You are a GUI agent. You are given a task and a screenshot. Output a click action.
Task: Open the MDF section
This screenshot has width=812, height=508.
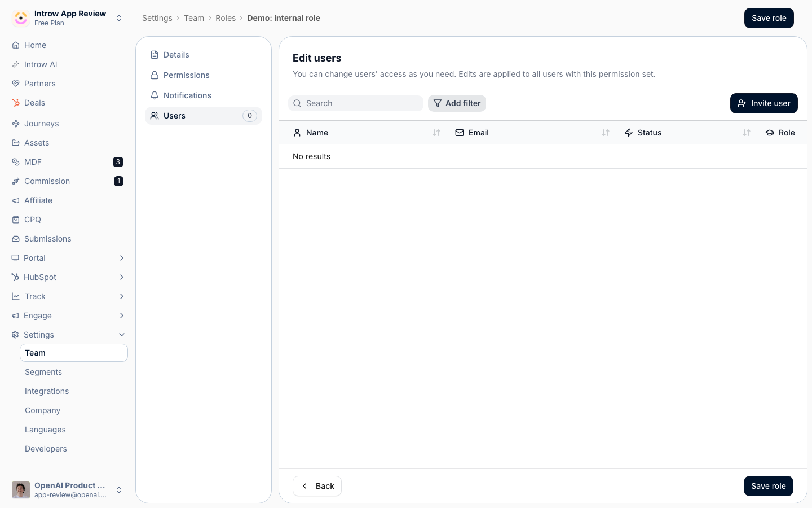tap(68, 162)
